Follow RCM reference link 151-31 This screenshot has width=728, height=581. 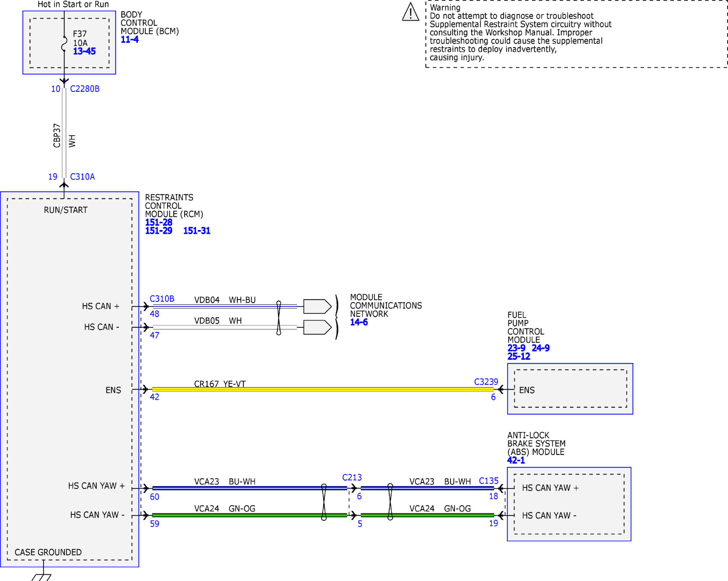197,231
